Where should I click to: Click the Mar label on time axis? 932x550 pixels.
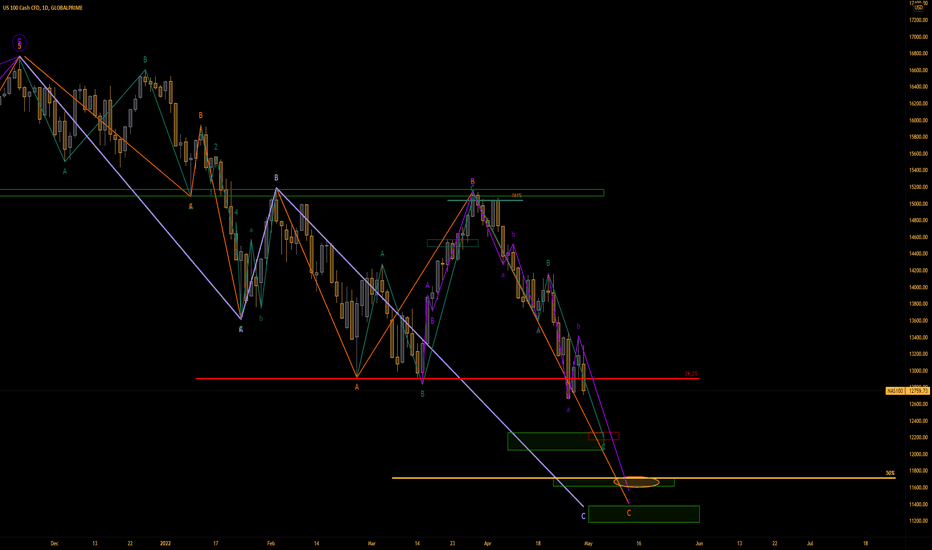click(x=371, y=543)
